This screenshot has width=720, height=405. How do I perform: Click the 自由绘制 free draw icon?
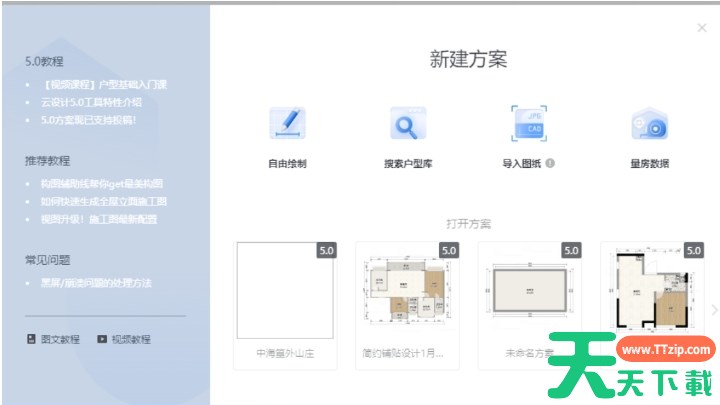click(x=287, y=126)
